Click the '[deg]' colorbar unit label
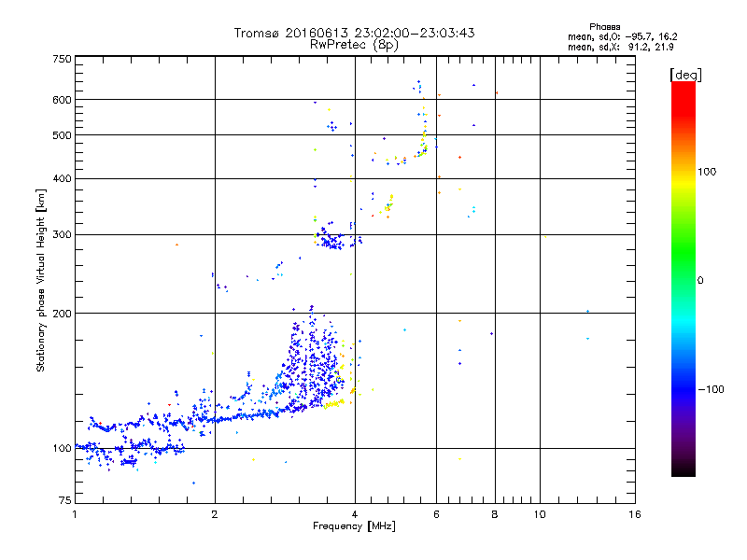This screenshot has width=747, height=560. (685, 75)
